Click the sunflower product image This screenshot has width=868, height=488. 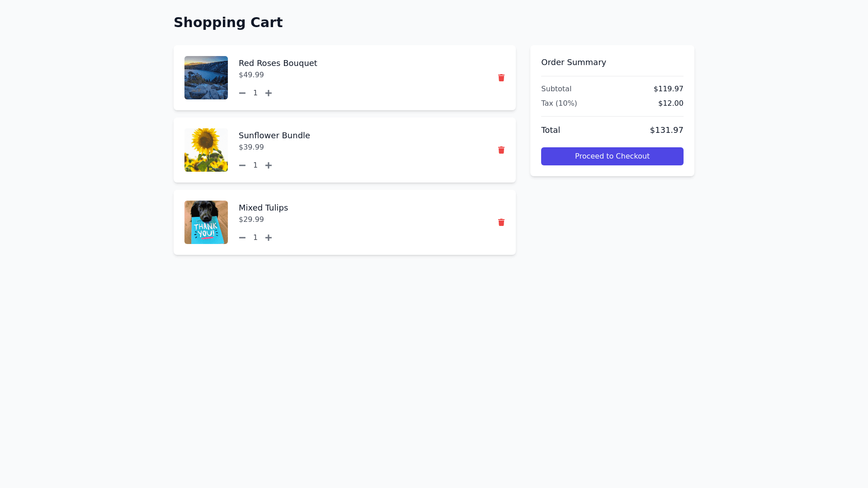pyautogui.click(x=206, y=150)
